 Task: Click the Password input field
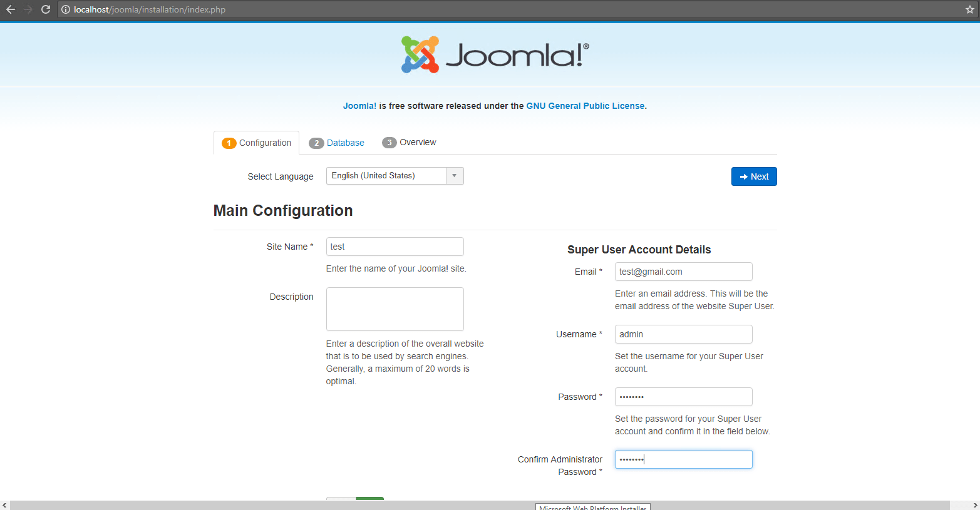(683, 397)
